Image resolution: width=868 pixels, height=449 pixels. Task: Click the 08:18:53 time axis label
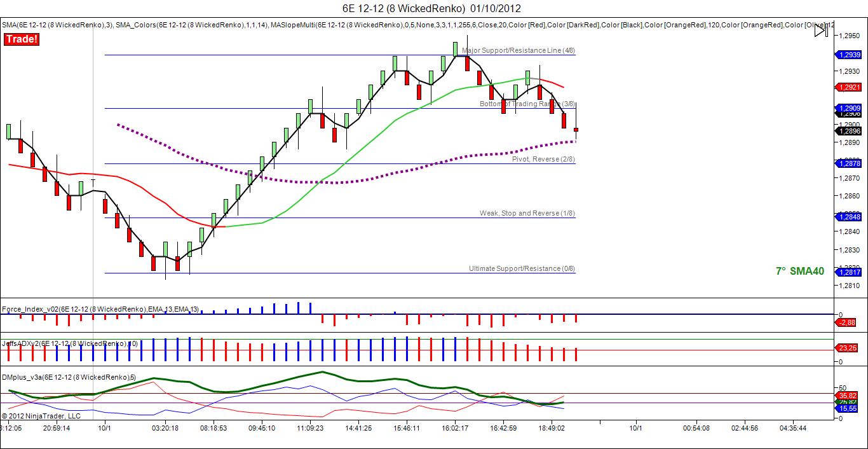(214, 428)
